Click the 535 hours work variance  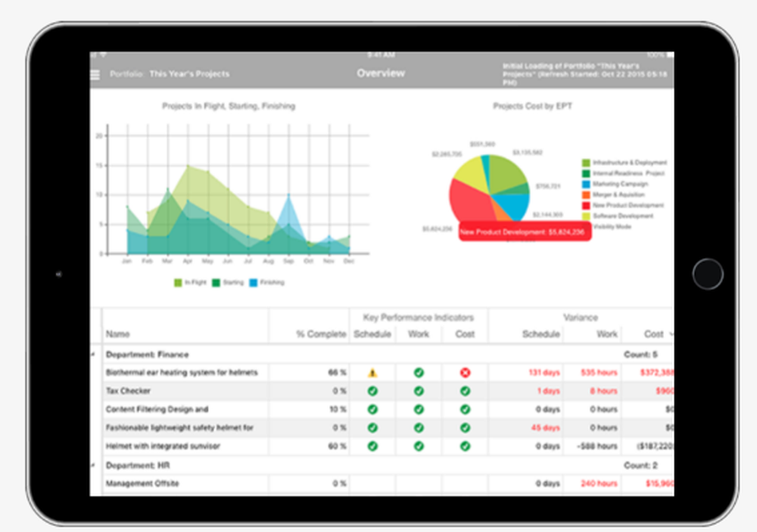pyautogui.click(x=599, y=372)
